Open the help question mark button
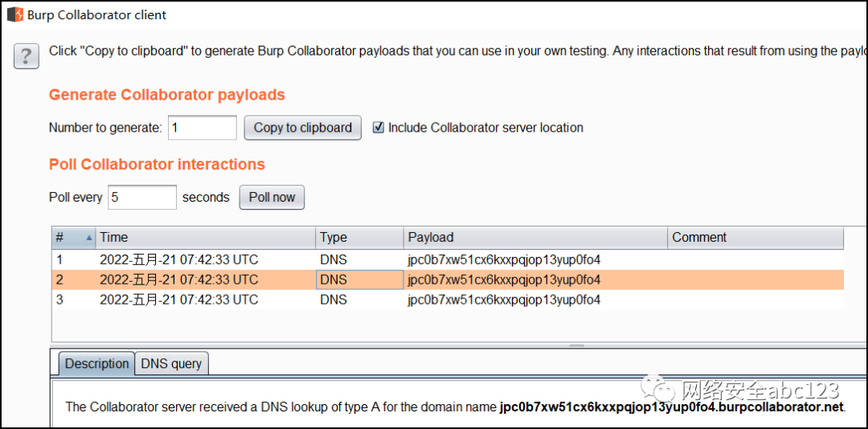This screenshot has width=868, height=429. (26, 56)
